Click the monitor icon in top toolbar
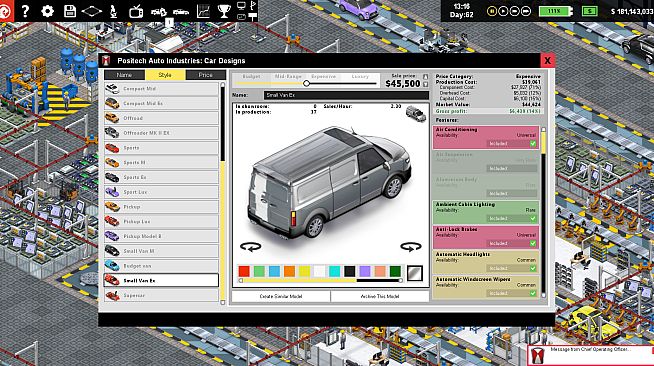Image resolution: width=654 pixels, height=366 pixels. coord(241,6)
